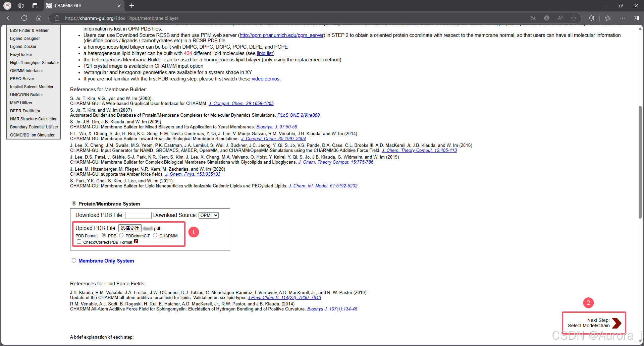The image size is (644, 346).
Task: Open read aloud icon in address bar
Action: [560, 18]
